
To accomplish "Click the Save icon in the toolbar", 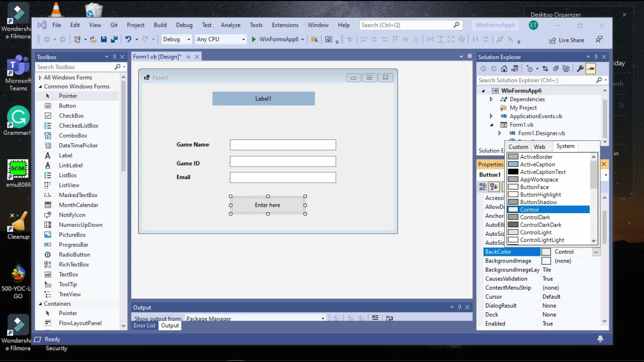I will [104, 39].
